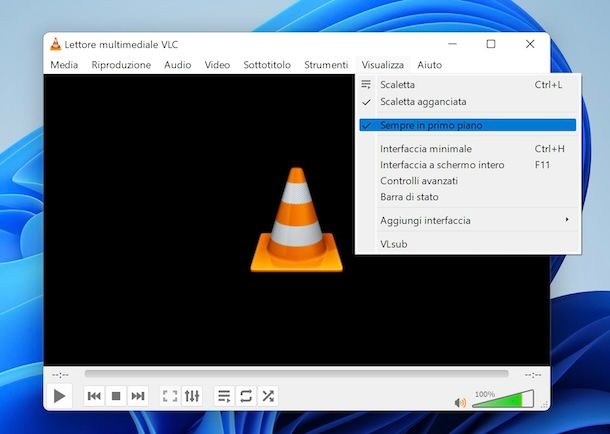Stop playback with the square Stop button
This screenshot has width=610, height=434.
(x=116, y=396)
